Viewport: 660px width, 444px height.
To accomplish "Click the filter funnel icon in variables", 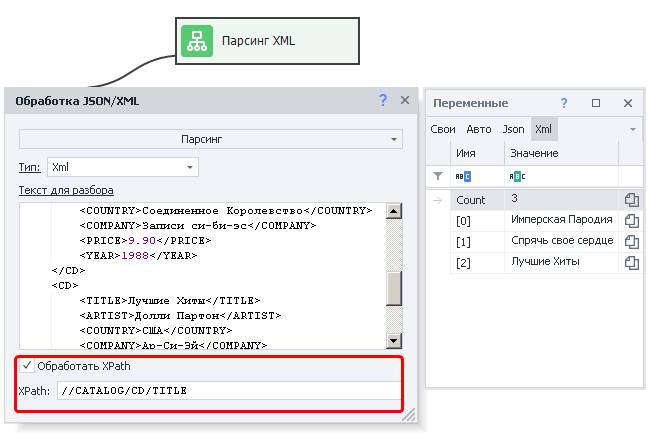I will tap(437, 176).
